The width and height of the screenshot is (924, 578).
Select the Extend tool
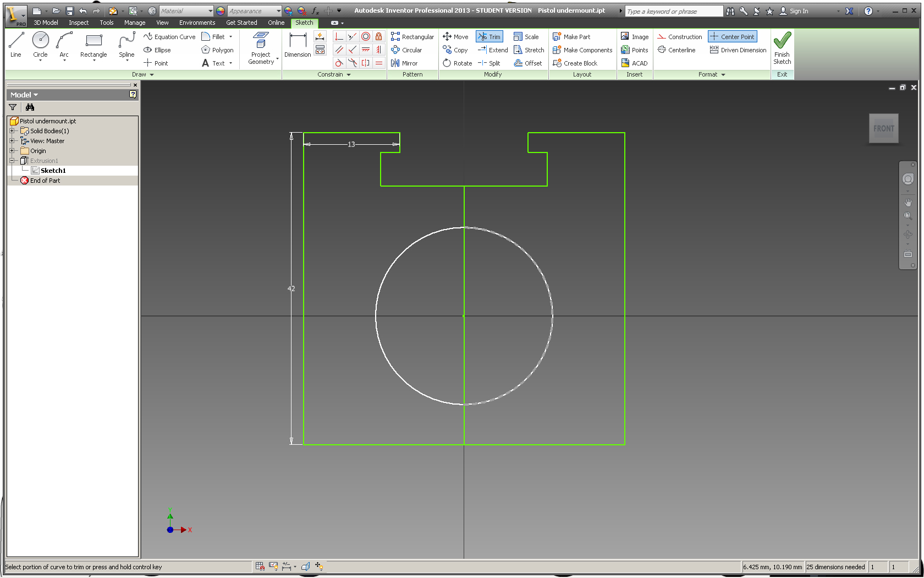point(493,50)
